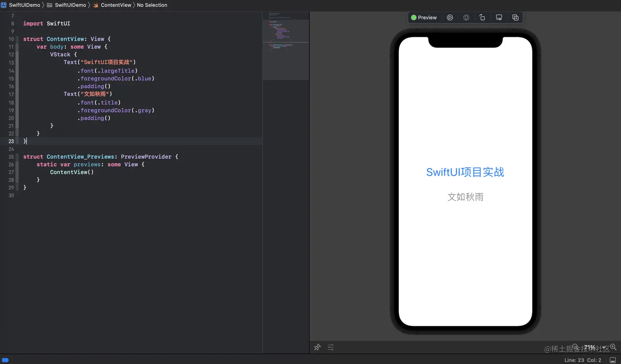Click the VStack keyword in code
The image size is (621, 364).
60,55
